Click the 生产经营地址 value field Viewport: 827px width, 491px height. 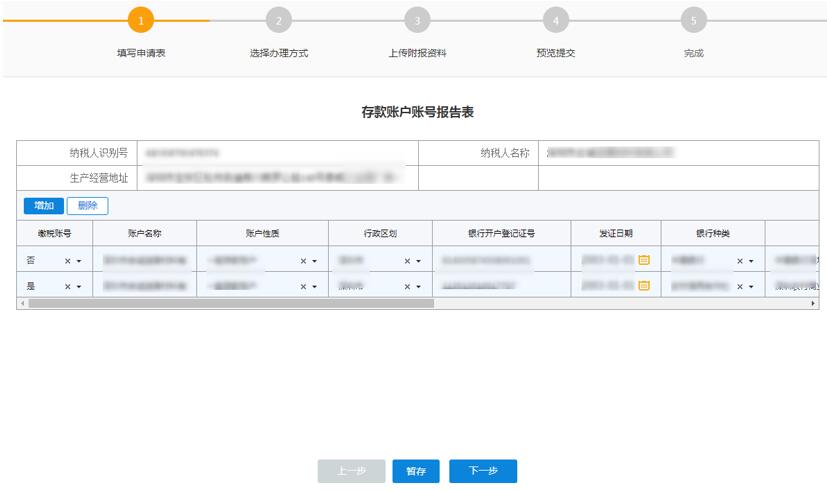pos(277,178)
